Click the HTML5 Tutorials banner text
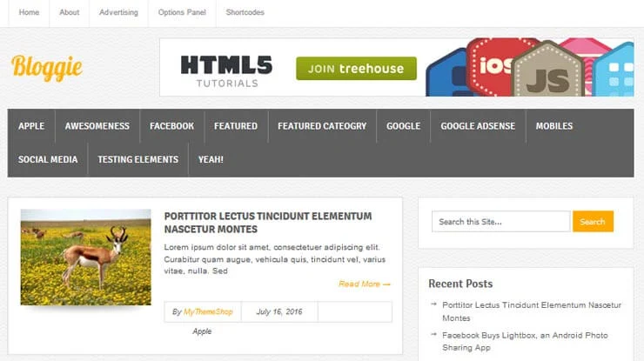 tap(226, 71)
